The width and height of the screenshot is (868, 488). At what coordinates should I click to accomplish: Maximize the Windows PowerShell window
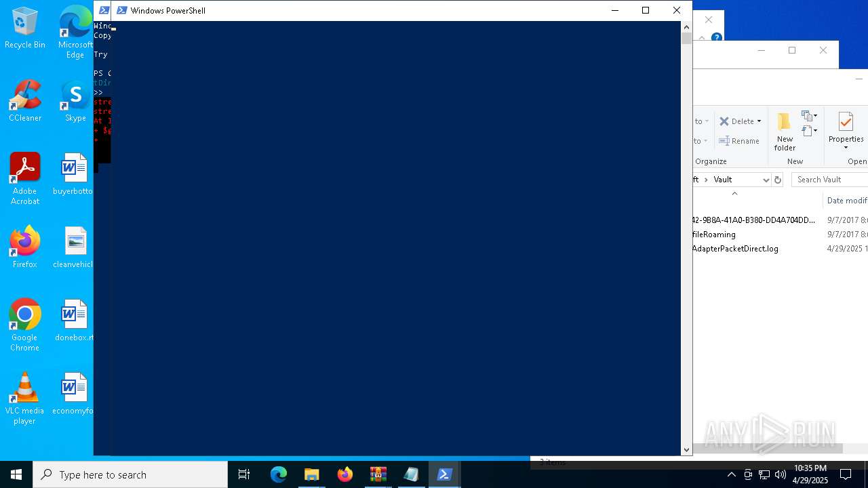coord(646,10)
